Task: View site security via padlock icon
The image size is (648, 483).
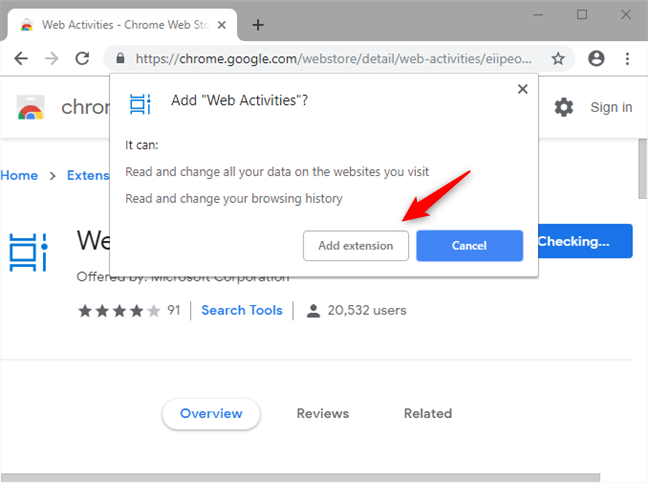Action: tap(120, 58)
